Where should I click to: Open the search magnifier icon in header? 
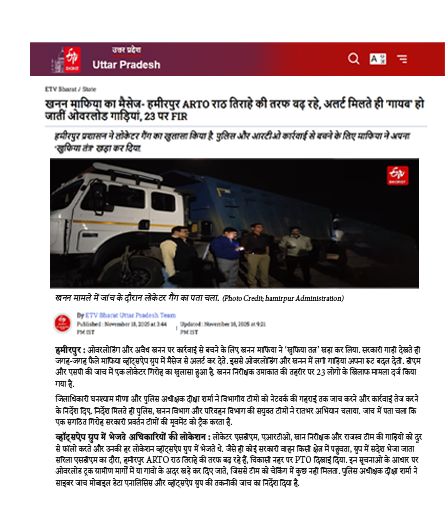click(x=353, y=59)
